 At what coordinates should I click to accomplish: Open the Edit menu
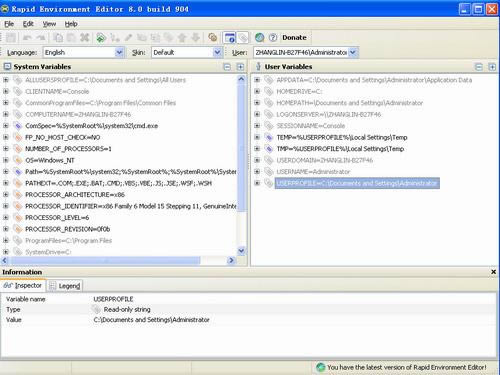[28, 24]
